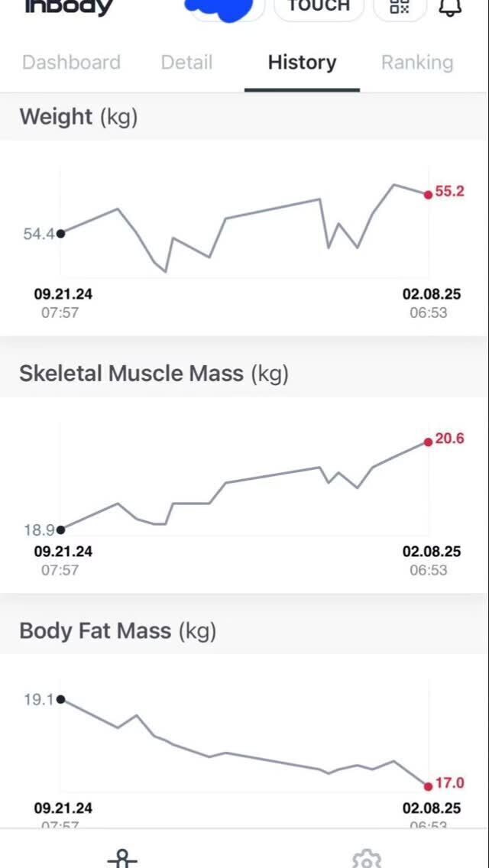The height and width of the screenshot is (868, 489).
Task: Open the settings gear tab
Action: pyautogui.click(x=367, y=858)
